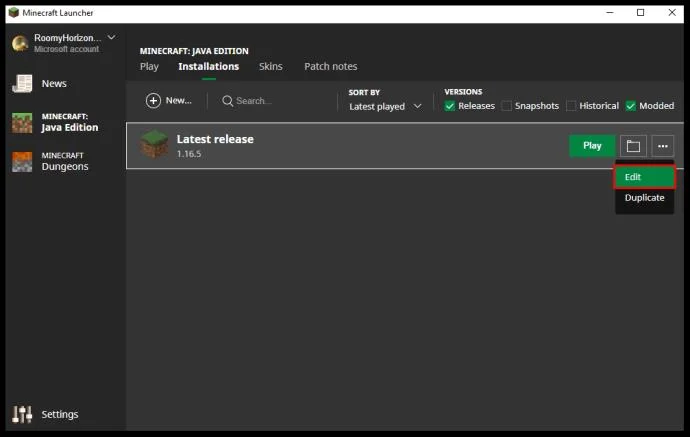690x437 pixels.
Task: Switch to the Installations tab
Action: pos(209,66)
